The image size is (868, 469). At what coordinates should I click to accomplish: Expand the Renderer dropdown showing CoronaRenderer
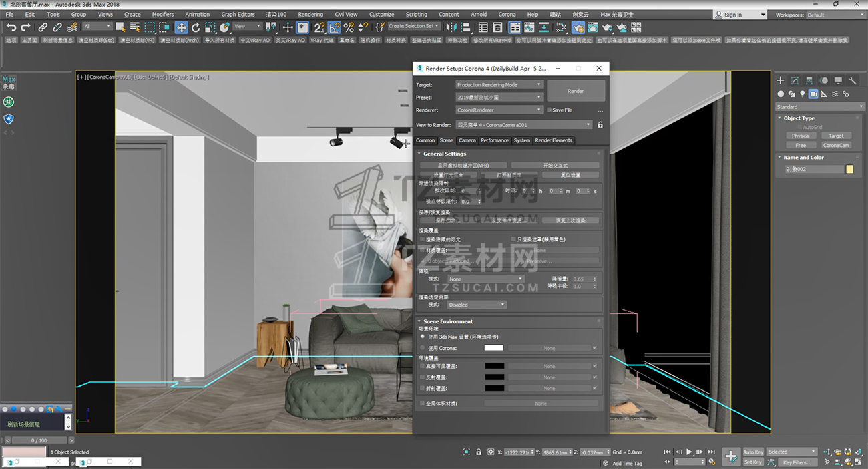499,110
